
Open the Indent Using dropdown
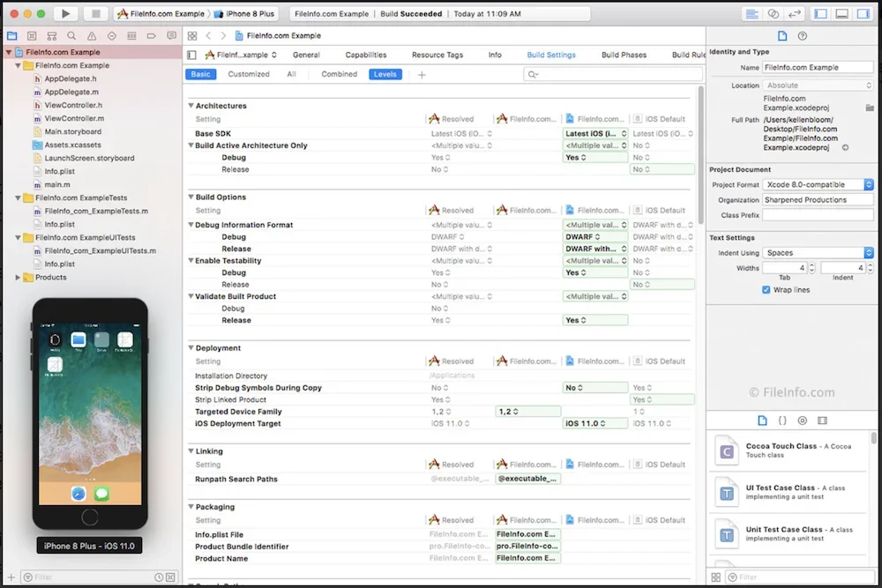pos(818,253)
